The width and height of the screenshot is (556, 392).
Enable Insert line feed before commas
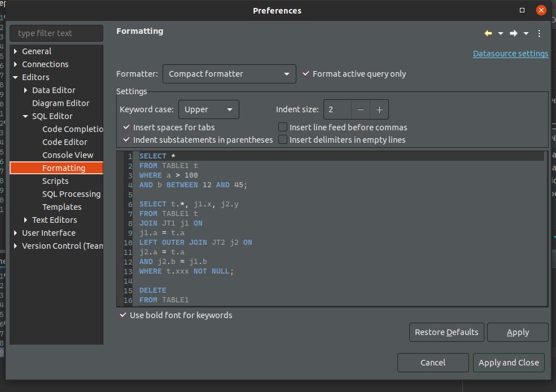click(283, 127)
